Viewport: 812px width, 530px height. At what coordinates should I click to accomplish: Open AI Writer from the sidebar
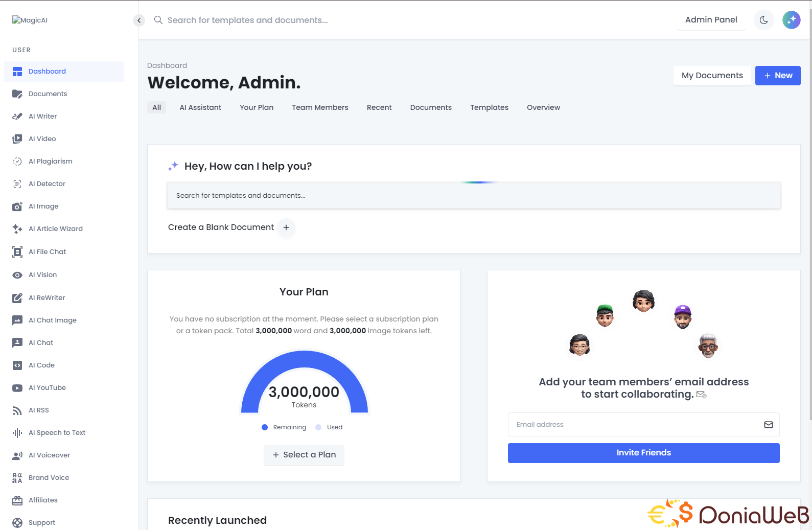coord(42,117)
